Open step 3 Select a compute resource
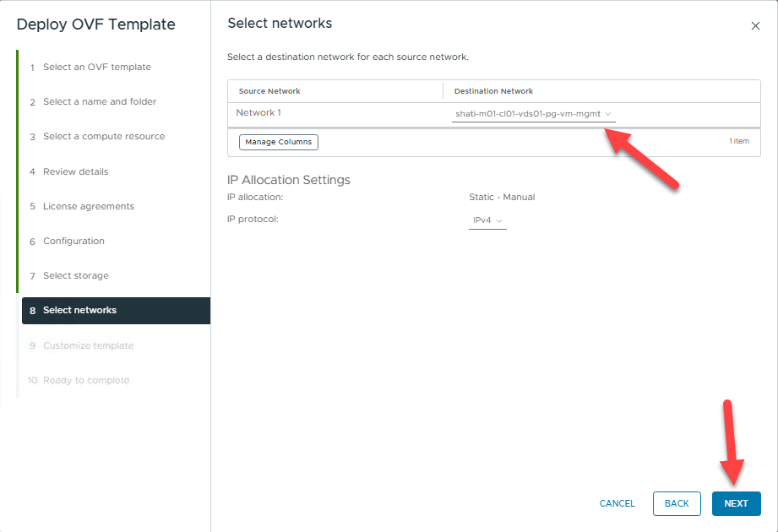 click(103, 137)
